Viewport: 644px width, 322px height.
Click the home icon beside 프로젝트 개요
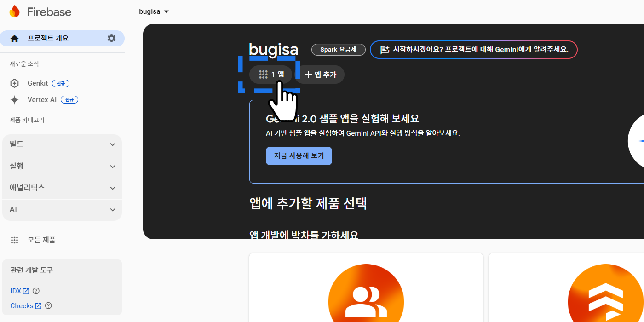click(x=15, y=39)
